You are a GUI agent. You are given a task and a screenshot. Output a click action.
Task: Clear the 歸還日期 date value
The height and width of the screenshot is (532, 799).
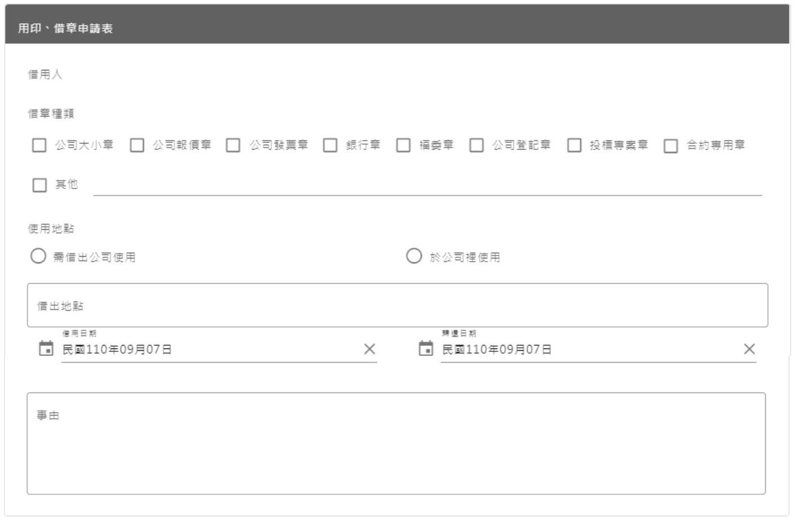[x=749, y=349]
